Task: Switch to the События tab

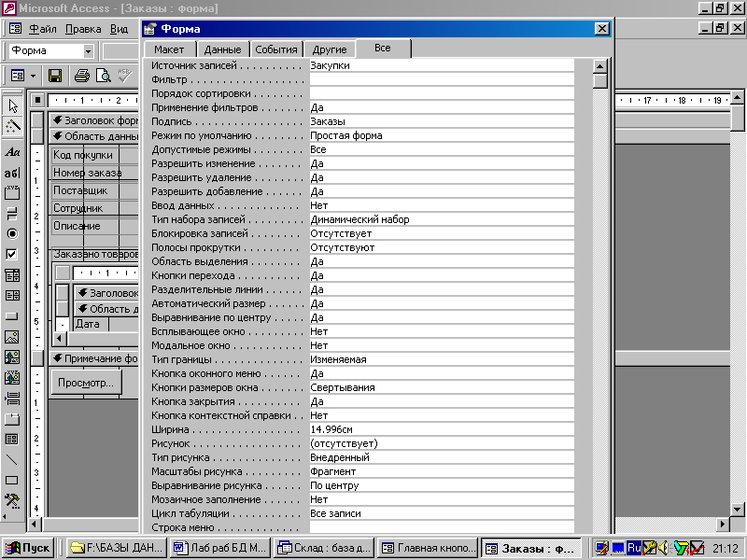Action: coord(275,49)
